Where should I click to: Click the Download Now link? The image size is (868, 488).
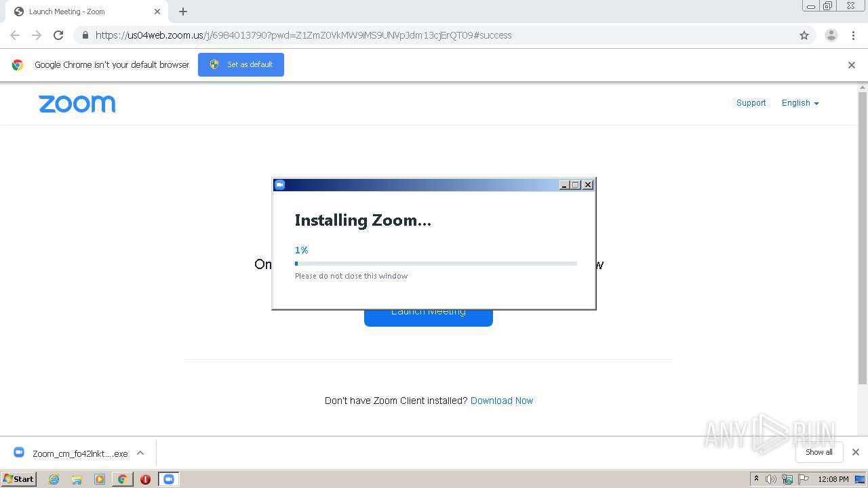pos(502,401)
